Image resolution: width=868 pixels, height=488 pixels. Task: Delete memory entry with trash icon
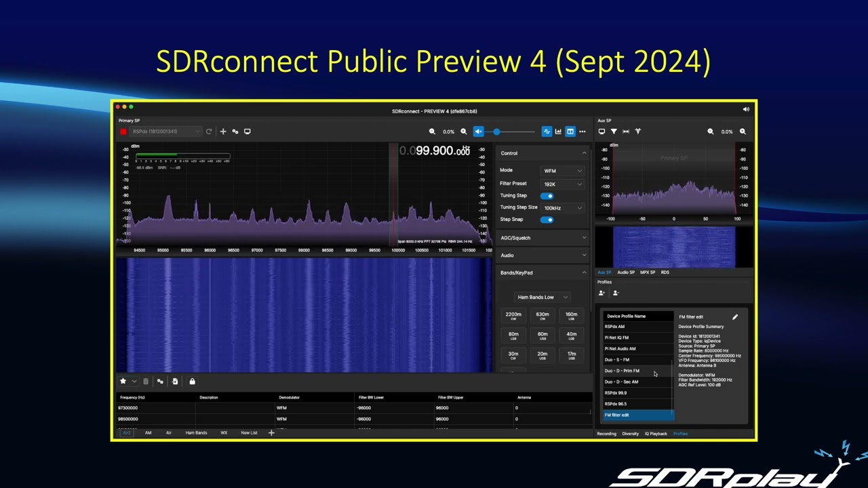tap(146, 382)
